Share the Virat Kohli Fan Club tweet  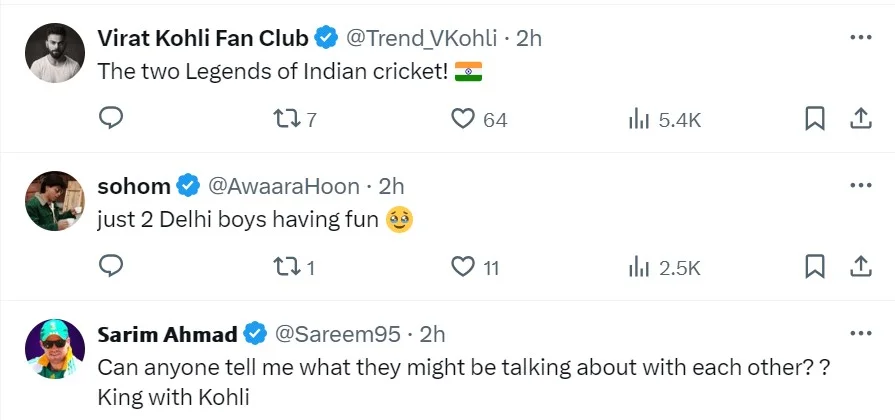click(859, 119)
